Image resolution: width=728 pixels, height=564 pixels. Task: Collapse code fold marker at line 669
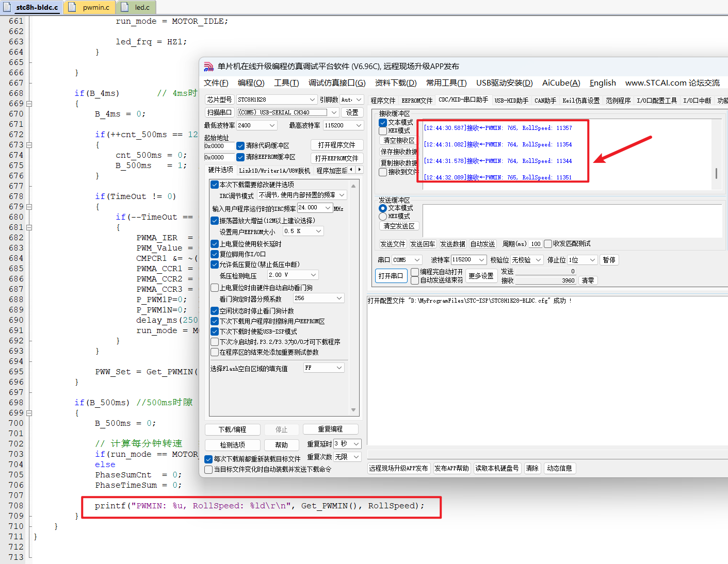(29, 104)
